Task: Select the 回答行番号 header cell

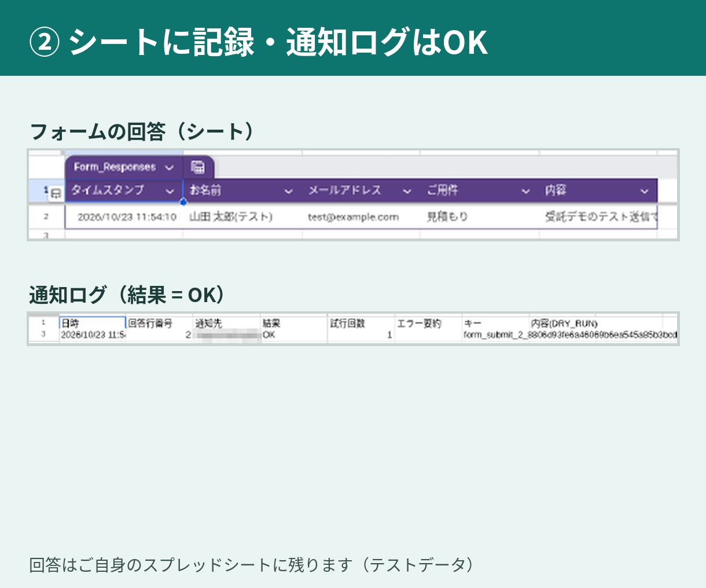Action: 159,323
